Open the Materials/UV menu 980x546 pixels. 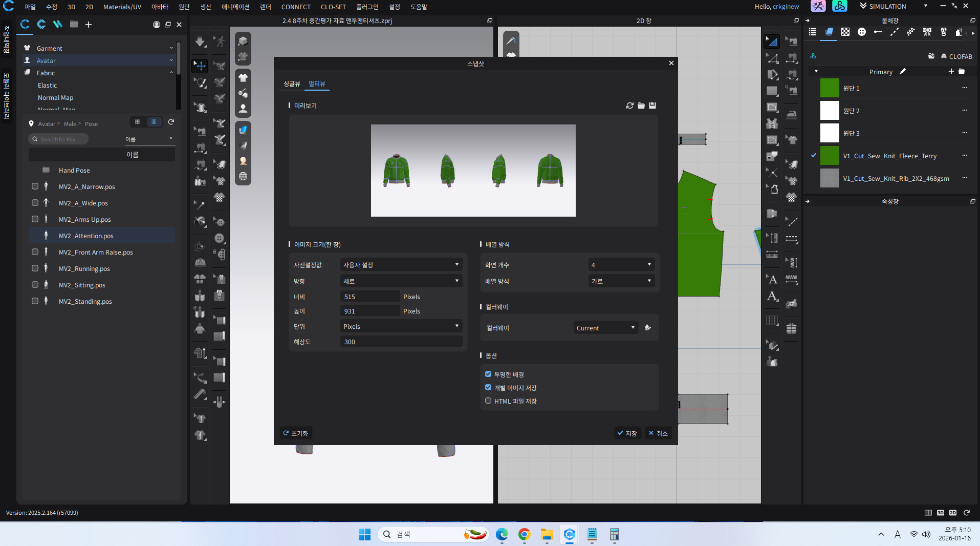122,7
